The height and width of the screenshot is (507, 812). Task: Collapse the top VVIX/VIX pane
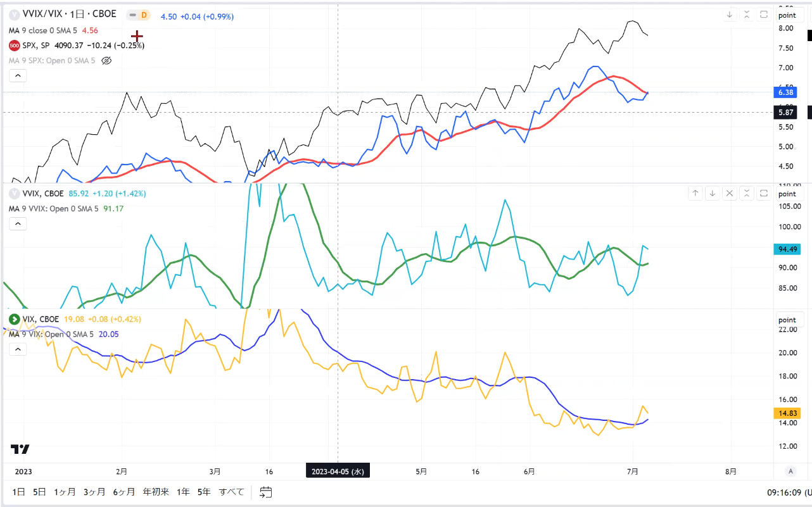747,15
